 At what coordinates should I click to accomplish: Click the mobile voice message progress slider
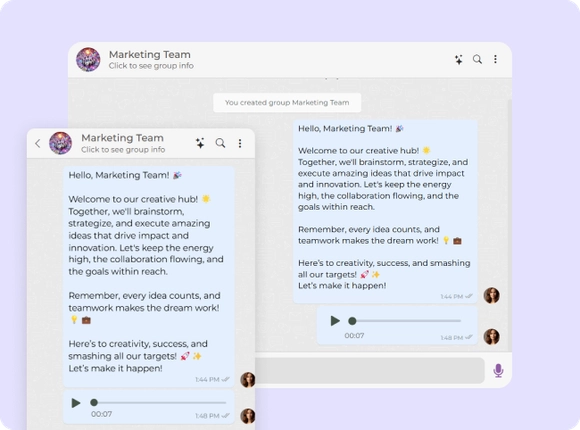pos(158,403)
